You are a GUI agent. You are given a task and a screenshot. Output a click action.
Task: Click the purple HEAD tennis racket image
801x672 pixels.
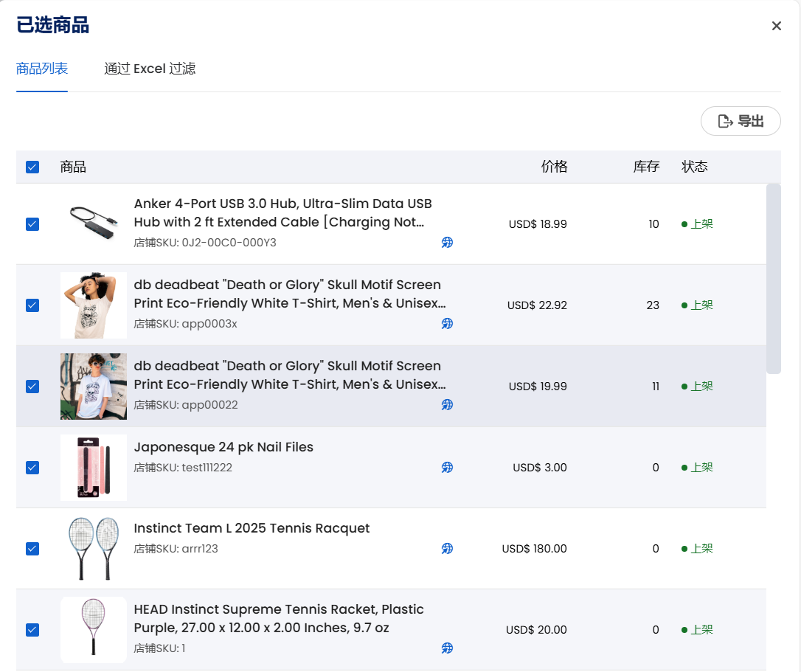[94, 630]
